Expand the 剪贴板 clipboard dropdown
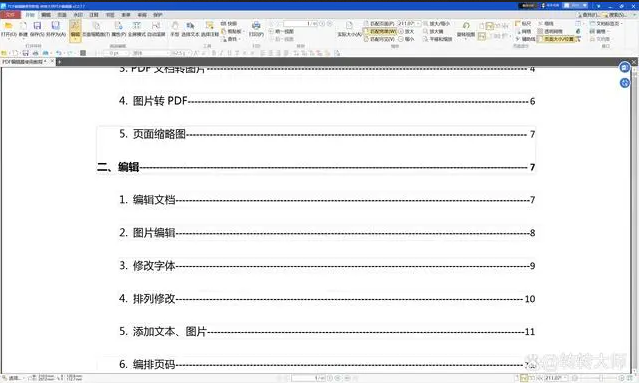639x383 pixels. 244,31
